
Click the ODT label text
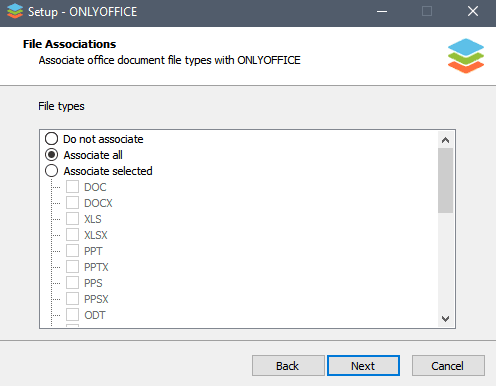click(95, 315)
